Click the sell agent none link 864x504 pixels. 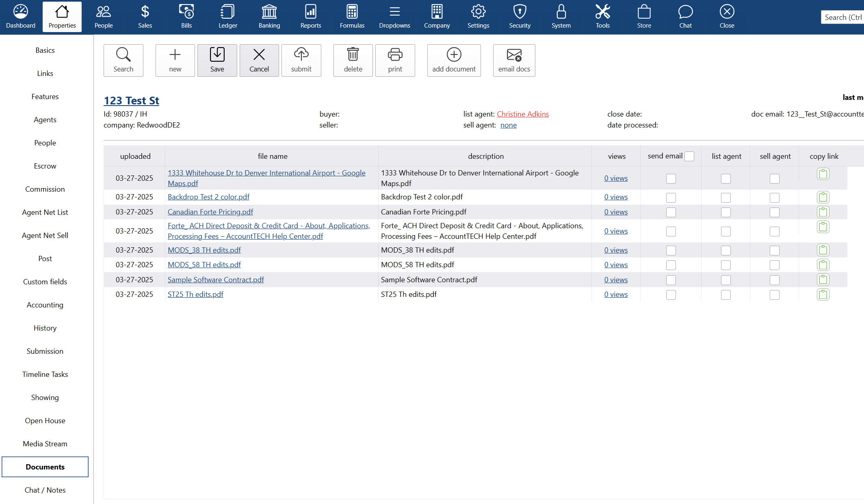[x=509, y=125]
